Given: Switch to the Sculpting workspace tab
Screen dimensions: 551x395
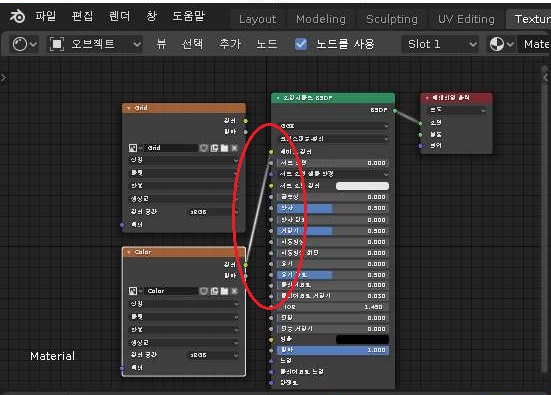Looking at the screenshot, I should point(392,19).
